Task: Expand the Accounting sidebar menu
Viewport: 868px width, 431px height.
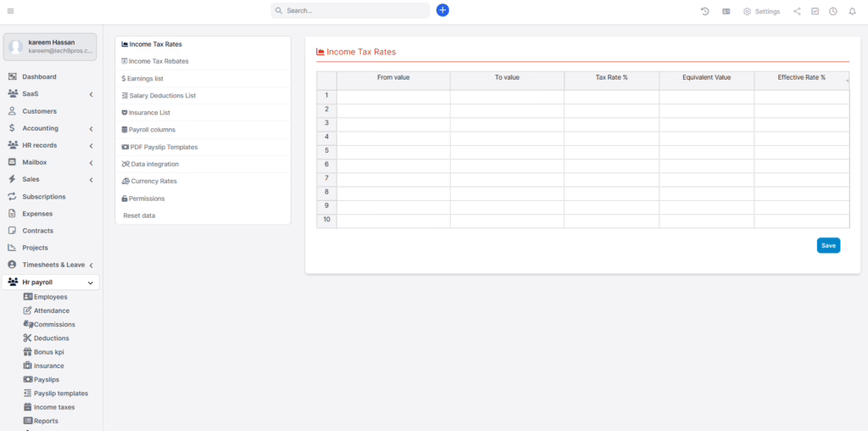Action: [51, 128]
